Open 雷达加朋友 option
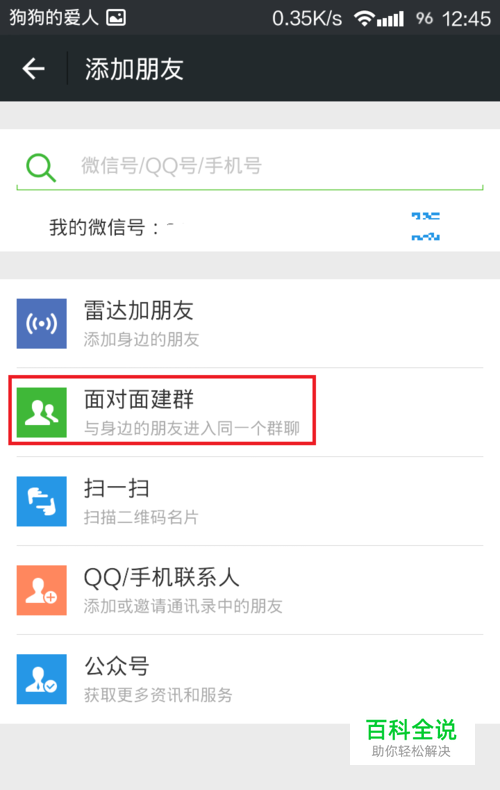This screenshot has width=500, height=790. click(250, 323)
